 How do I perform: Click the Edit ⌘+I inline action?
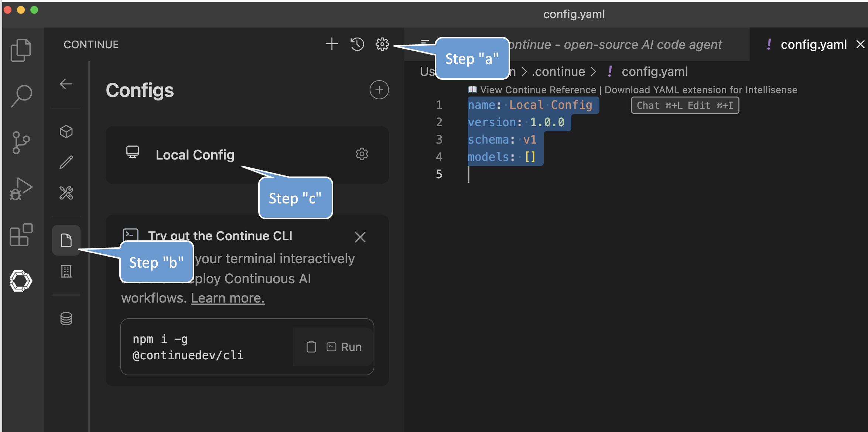pos(710,106)
